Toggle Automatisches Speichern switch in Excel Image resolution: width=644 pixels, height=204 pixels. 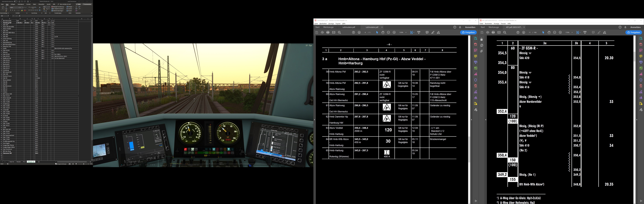tap(16, 1)
